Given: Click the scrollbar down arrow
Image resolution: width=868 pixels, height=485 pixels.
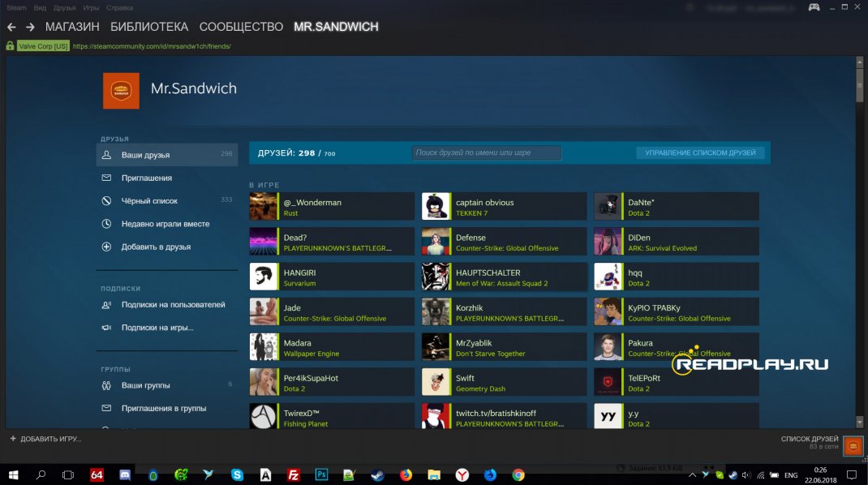Looking at the screenshot, I should pos(859,423).
